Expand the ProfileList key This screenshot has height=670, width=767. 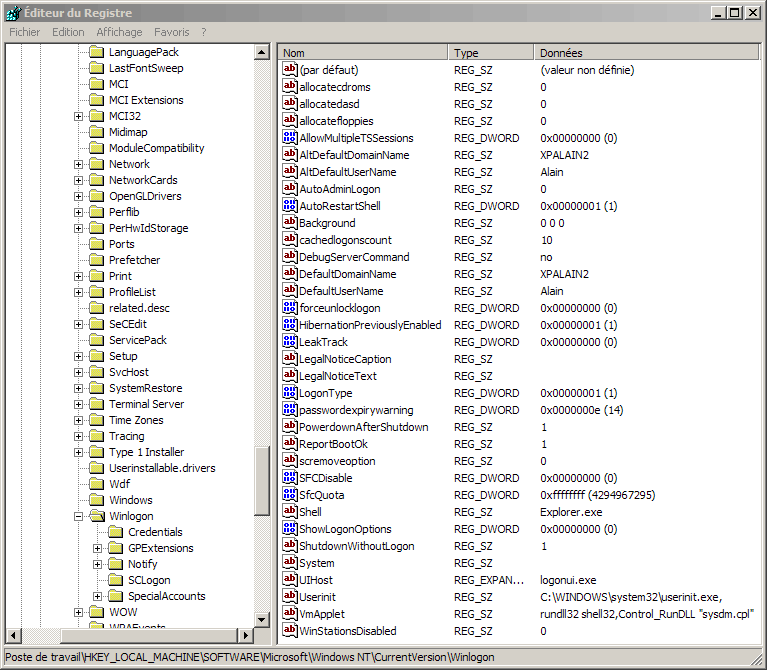[x=78, y=292]
